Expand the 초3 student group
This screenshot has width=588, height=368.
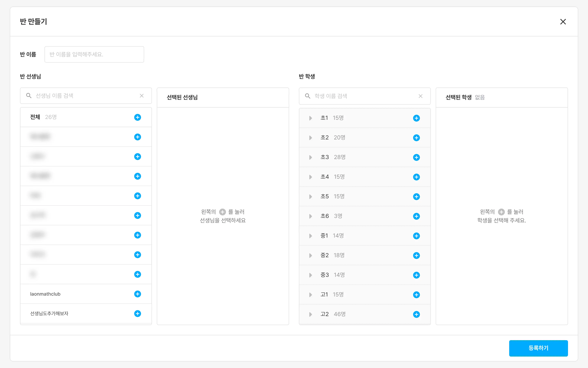pos(311,157)
